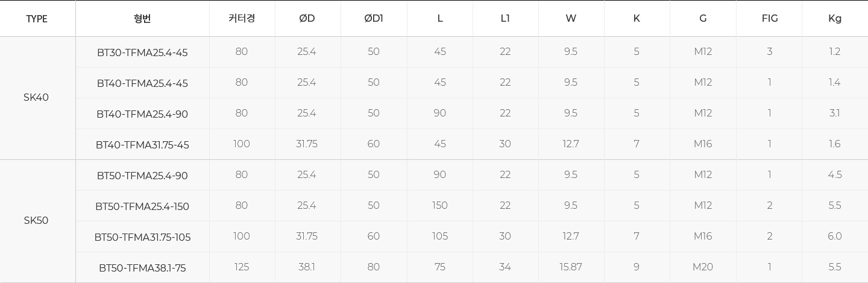The width and height of the screenshot is (868, 283).
Task: Click the BT50-TFMA31.75-105 model entry
Action: pyautogui.click(x=142, y=237)
